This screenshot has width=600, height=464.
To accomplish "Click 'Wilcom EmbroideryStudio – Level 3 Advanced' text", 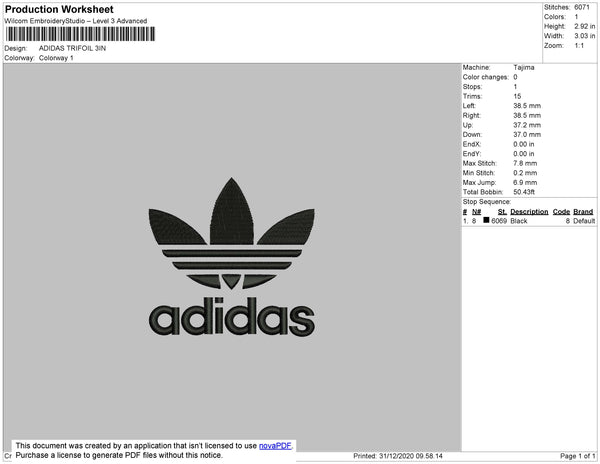I will pyautogui.click(x=76, y=21).
